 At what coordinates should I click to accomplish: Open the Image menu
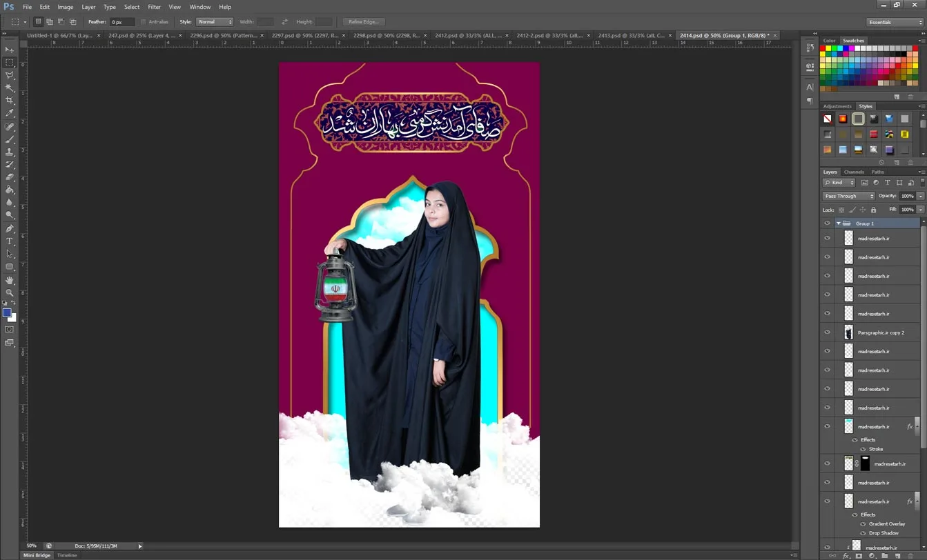tap(66, 7)
